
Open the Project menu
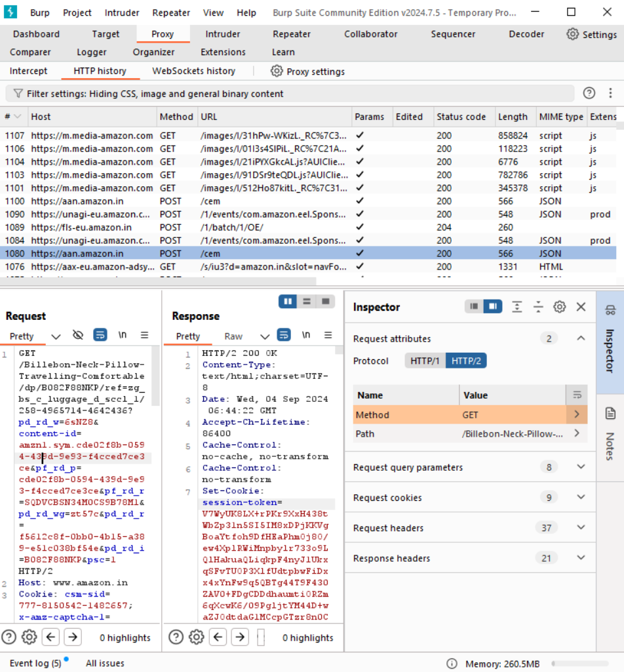point(77,13)
